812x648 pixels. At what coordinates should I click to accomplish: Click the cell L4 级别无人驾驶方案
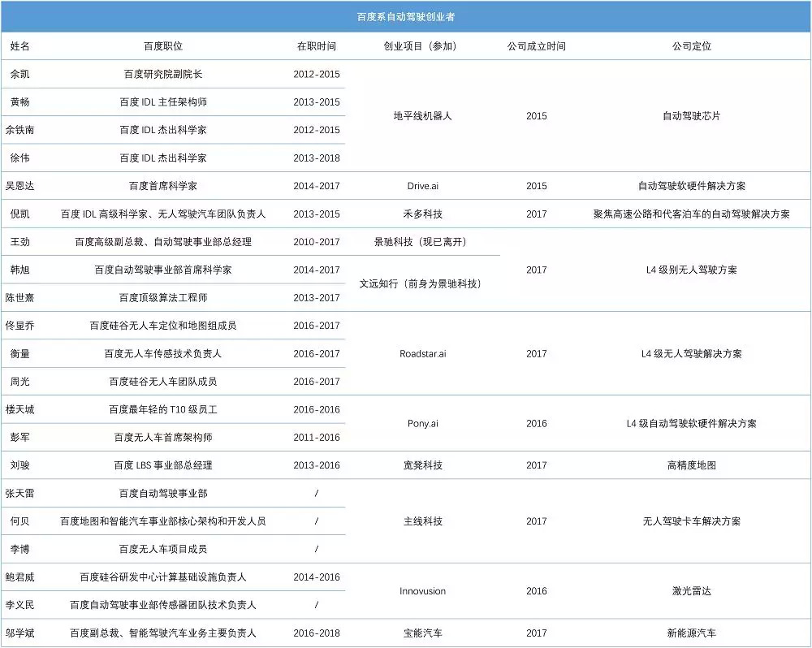pyautogui.click(x=691, y=270)
